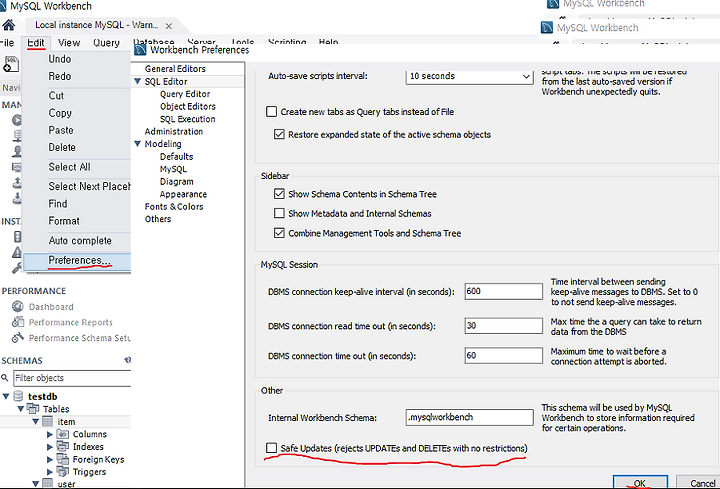Select General Editors preferences page
The image size is (720, 489).
coord(175,69)
